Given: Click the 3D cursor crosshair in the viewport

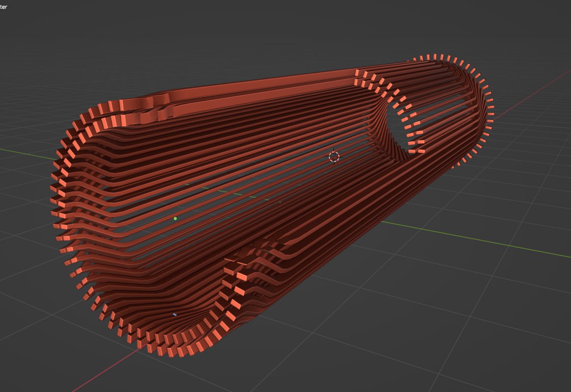Looking at the screenshot, I should point(334,157).
